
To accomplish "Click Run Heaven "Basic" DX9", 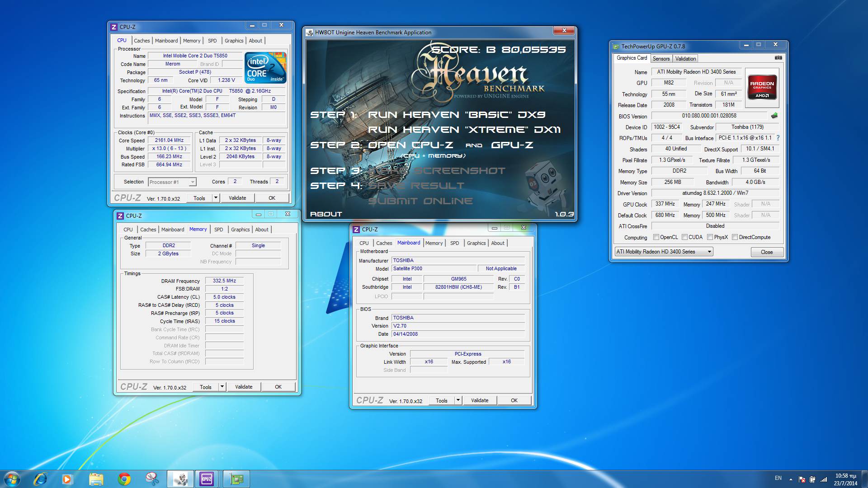I will [457, 115].
